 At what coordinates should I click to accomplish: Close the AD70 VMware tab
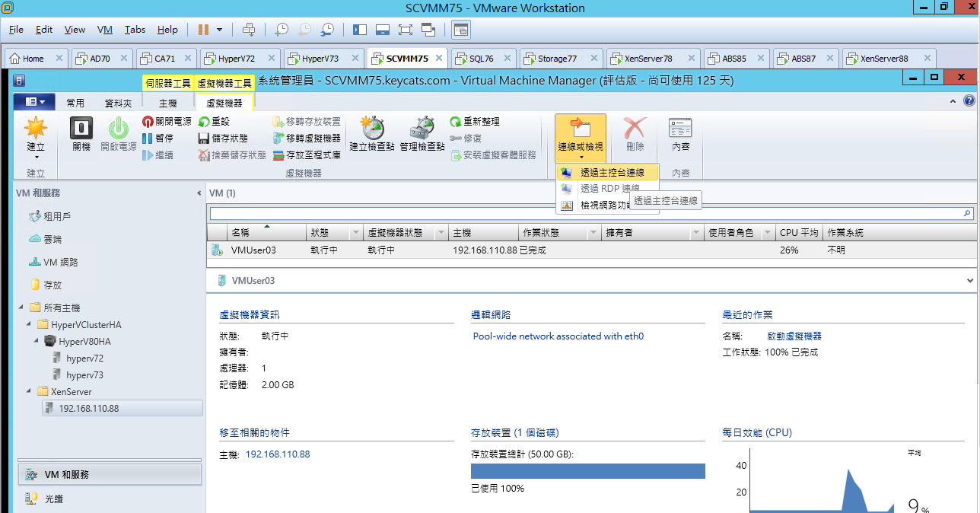(x=125, y=58)
